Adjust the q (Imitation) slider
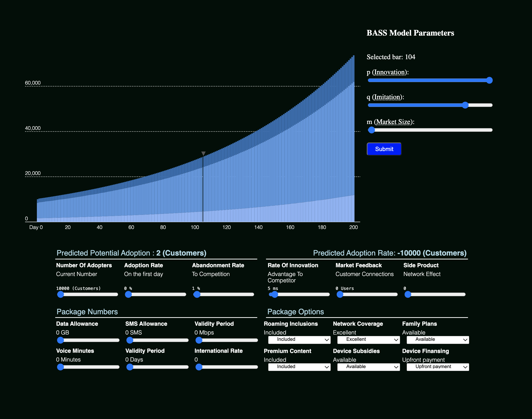 (430, 105)
